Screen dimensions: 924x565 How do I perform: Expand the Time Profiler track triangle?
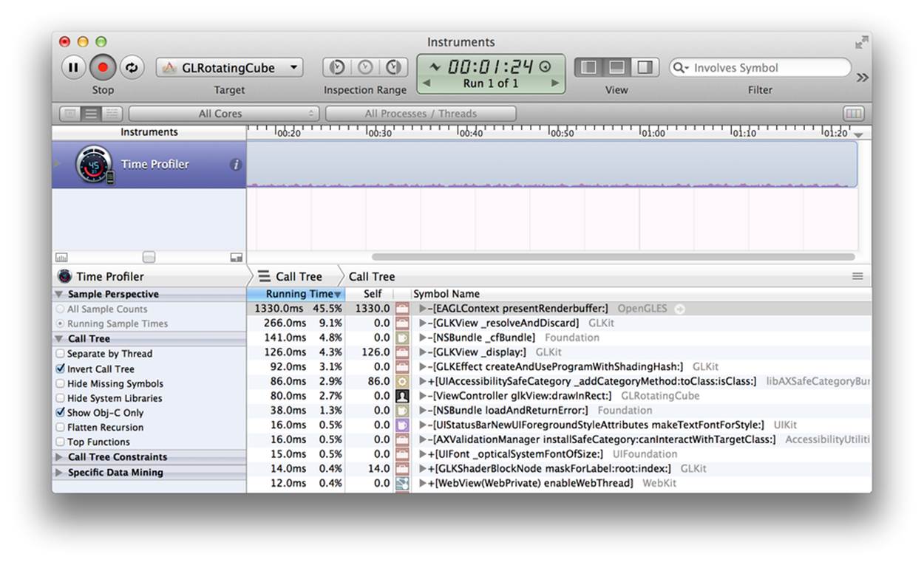(x=58, y=163)
